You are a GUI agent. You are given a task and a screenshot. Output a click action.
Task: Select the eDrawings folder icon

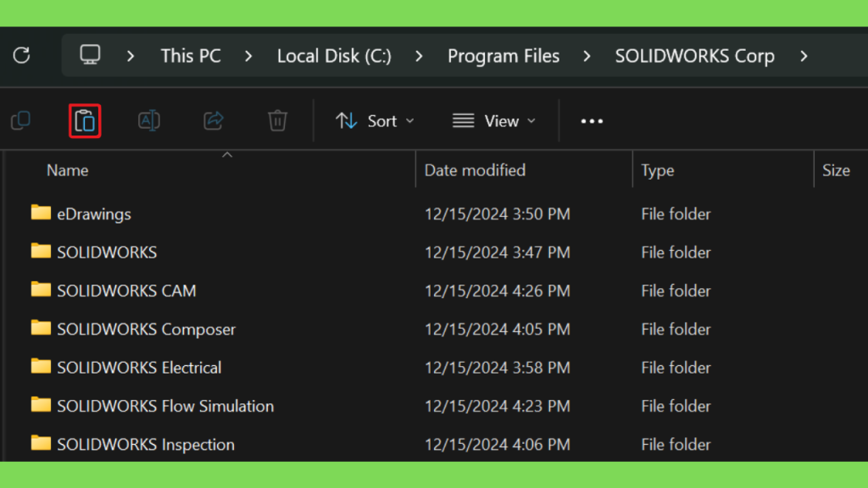click(41, 213)
